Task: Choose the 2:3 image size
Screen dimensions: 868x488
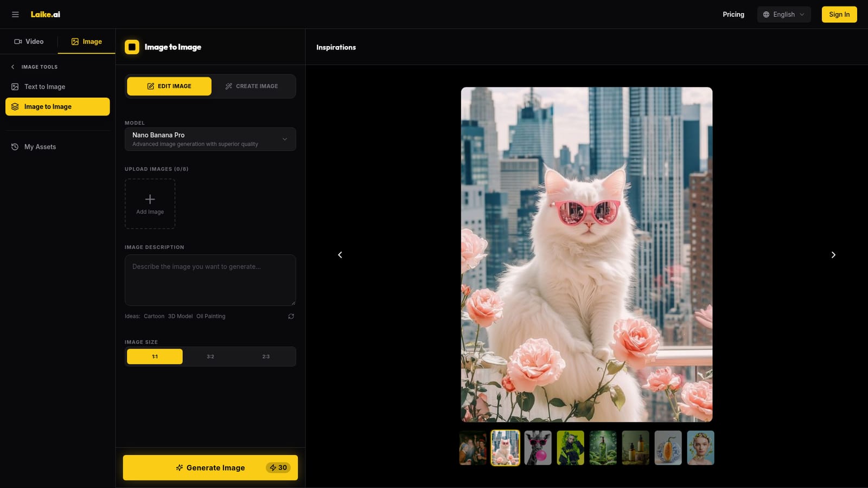Action: [266, 357]
